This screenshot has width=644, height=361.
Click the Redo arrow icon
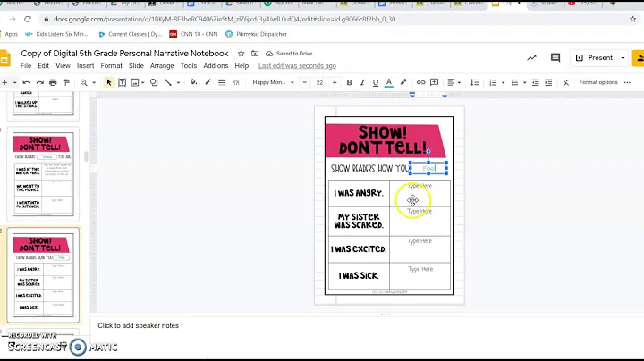40,82
